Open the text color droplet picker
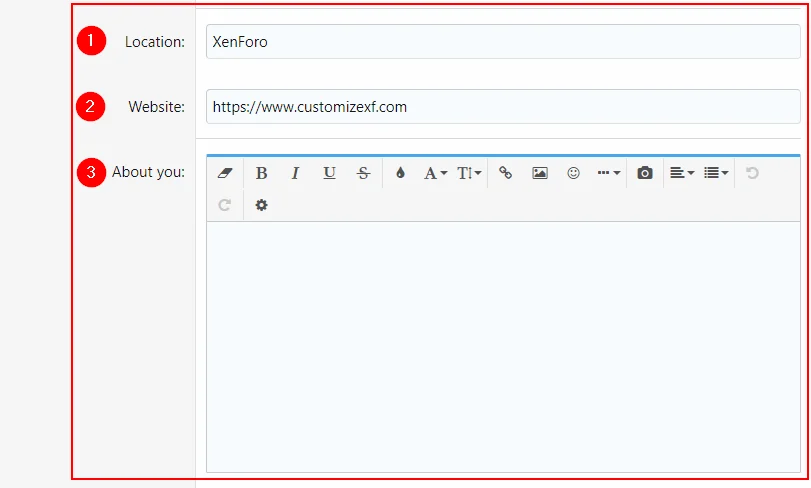The width and height of the screenshot is (811, 488). coord(400,173)
